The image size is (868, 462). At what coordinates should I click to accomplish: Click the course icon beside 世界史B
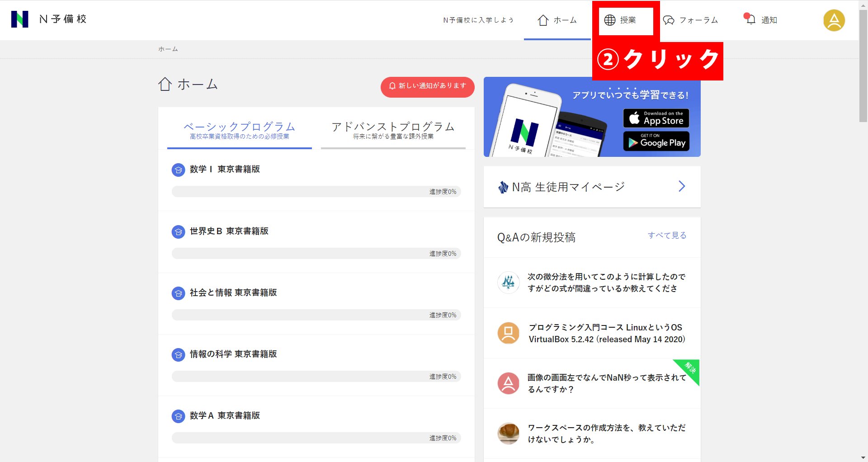(179, 232)
